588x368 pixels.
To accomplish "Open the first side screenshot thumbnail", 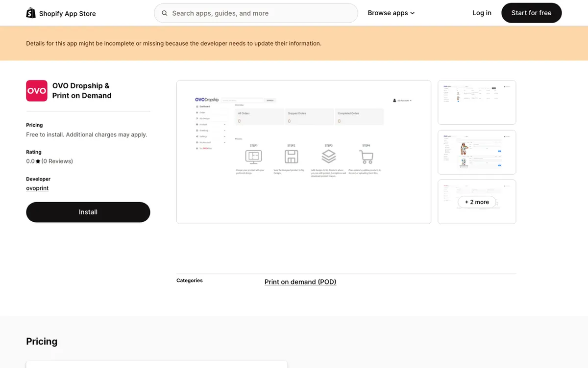I will click(x=477, y=102).
